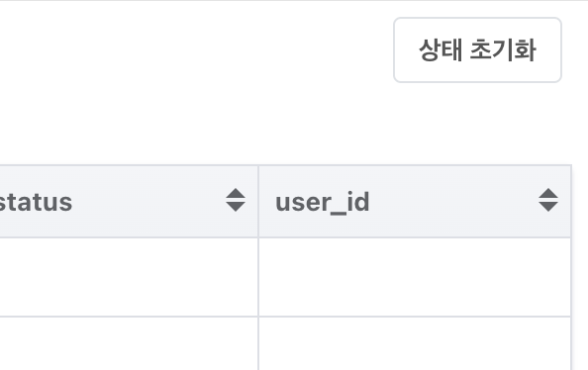Click the 상태 초기화 button
Image resolution: width=588 pixels, height=370 pixels.
click(477, 49)
